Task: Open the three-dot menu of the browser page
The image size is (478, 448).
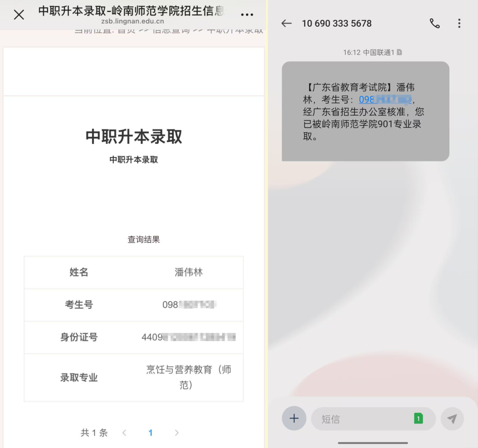Action: (247, 14)
